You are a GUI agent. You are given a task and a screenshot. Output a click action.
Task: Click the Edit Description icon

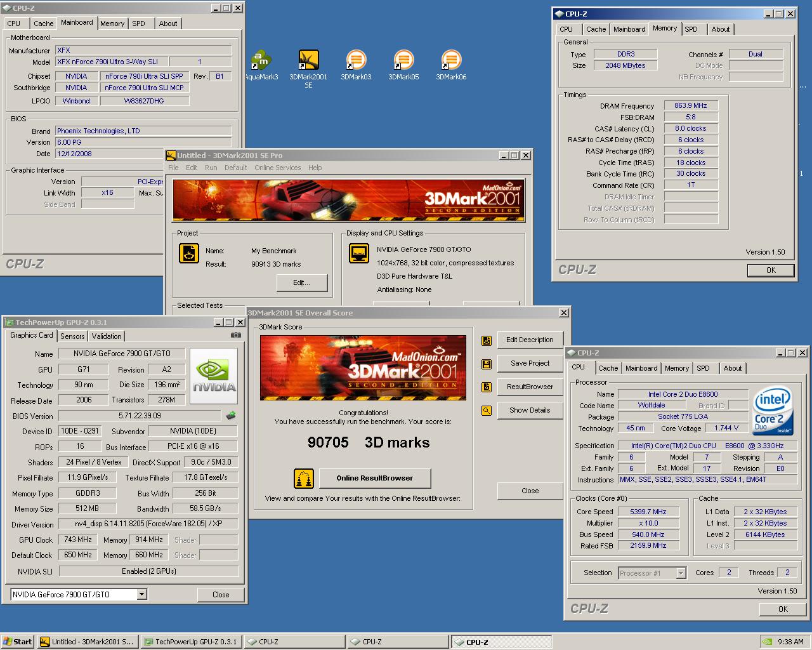(487, 341)
